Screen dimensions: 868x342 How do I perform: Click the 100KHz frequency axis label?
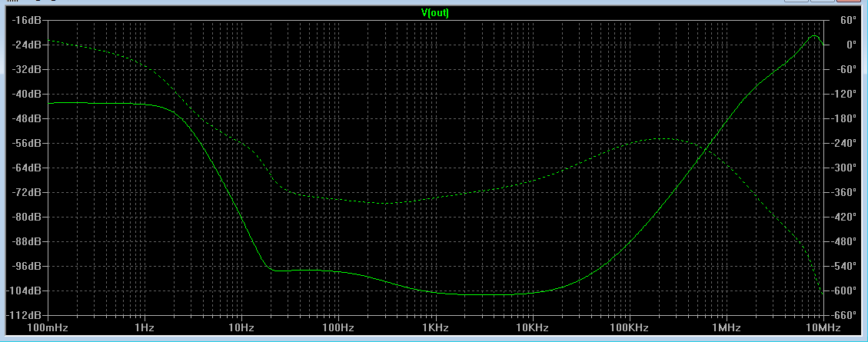pos(630,328)
